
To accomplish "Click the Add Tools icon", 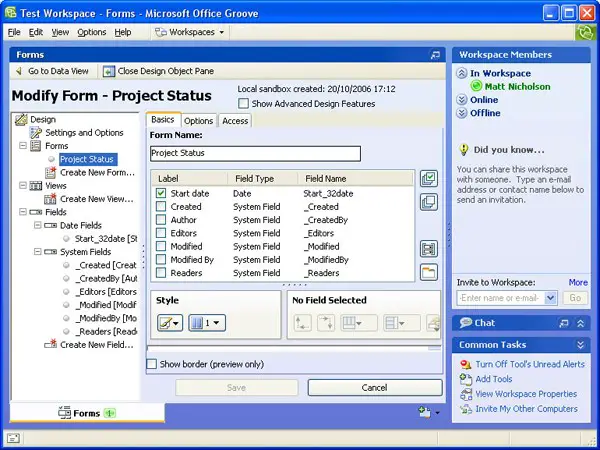I will (x=466, y=379).
